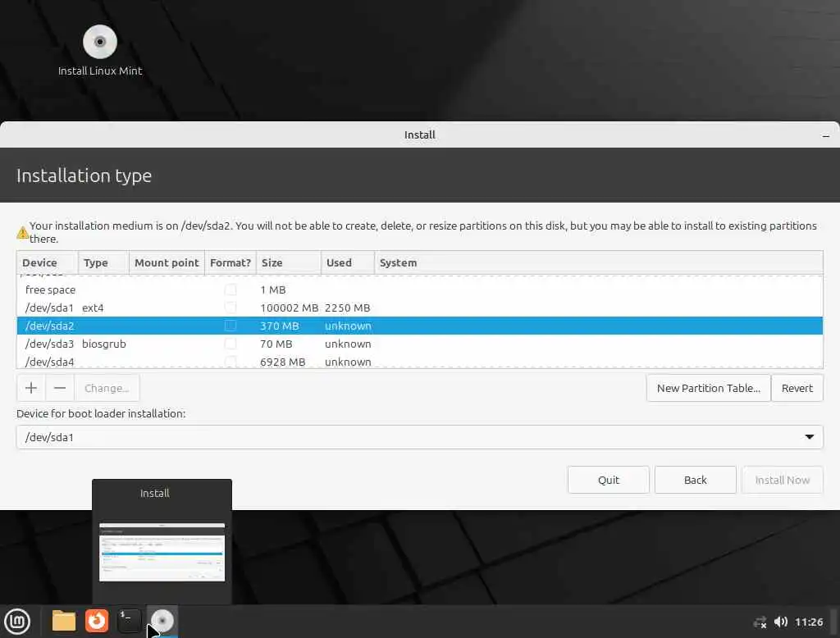The image size is (840, 638).
Task: Open the boot loader device dropdown
Action: pyautogui.click(x=419, y=437)
